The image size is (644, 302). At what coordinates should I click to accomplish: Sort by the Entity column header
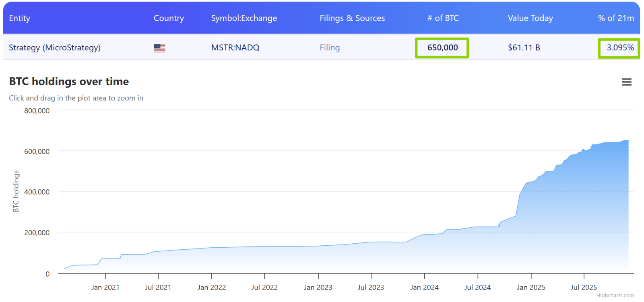tap(19, 18)
